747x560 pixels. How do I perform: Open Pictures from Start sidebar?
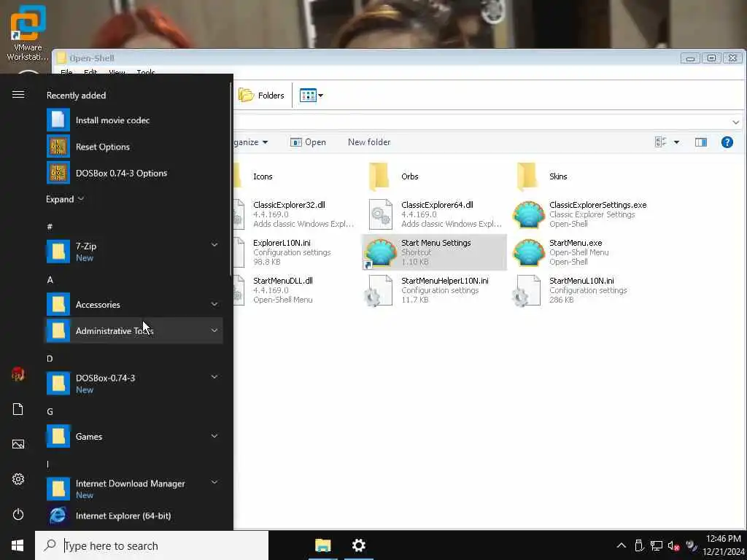pos(18,444)
